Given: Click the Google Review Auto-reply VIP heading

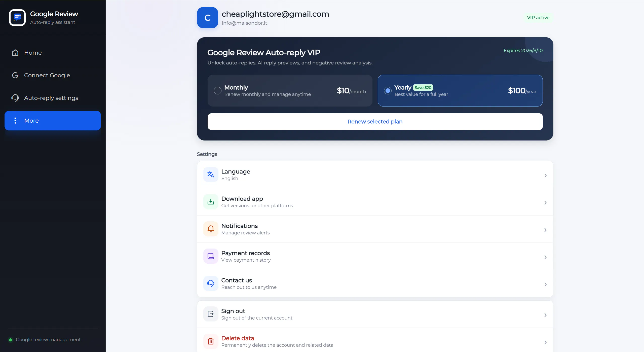Looking at the screenshot, I should point(264,53).
